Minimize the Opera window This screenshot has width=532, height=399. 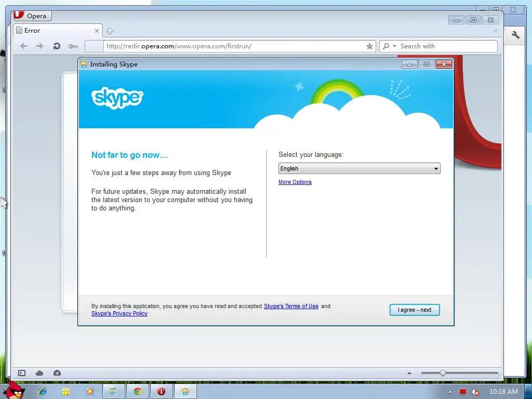(x=456, y=20)
